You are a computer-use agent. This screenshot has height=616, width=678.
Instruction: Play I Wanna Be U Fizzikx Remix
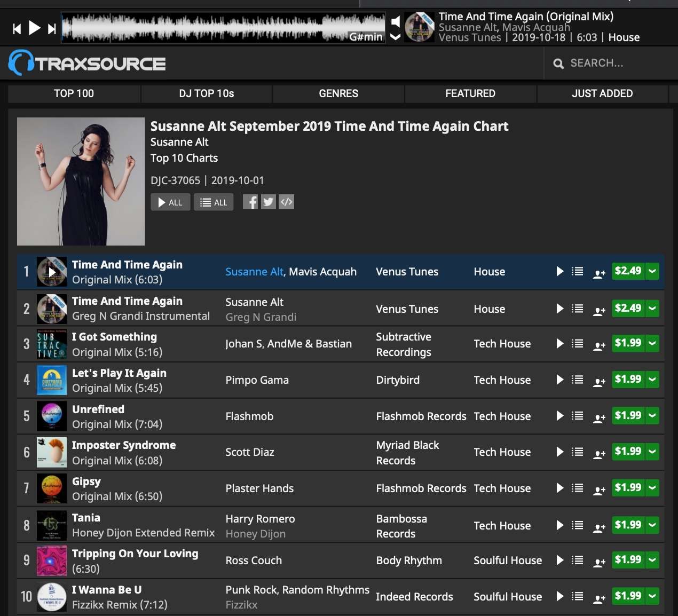tap(560, 596)
